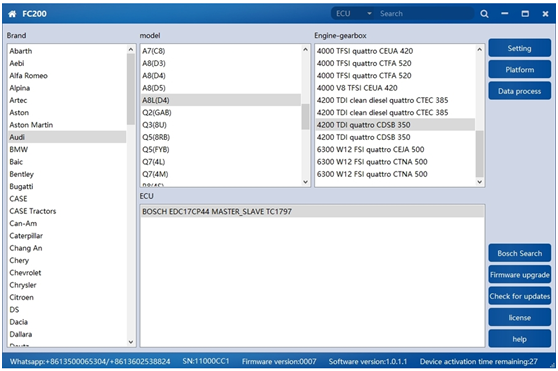
Task: Focus the Search text field
Action: (x=425, y=14)
